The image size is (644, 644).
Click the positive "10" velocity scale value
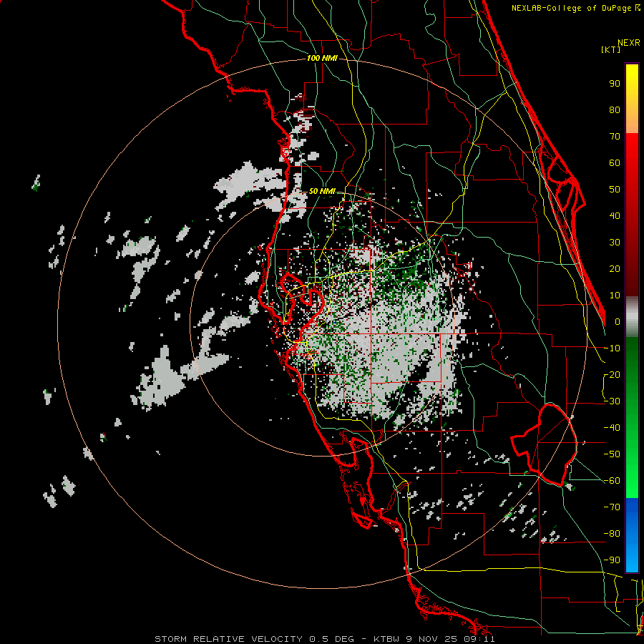(615, 296)
